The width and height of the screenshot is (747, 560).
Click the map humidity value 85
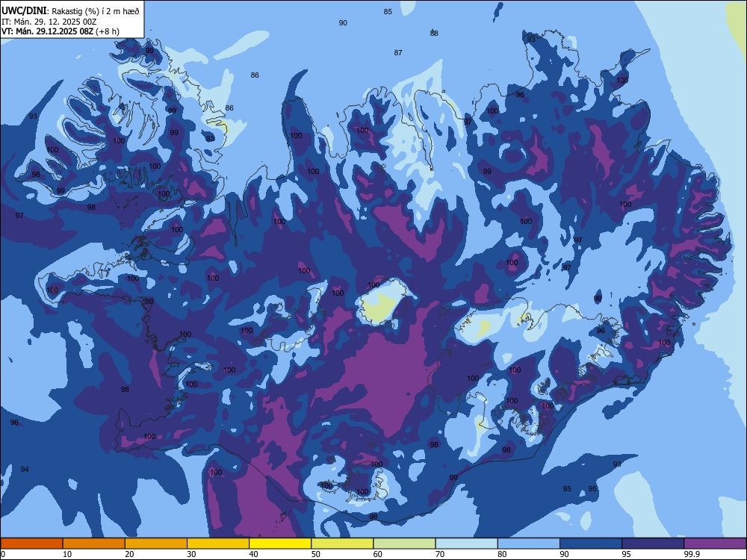pos(388,12)
